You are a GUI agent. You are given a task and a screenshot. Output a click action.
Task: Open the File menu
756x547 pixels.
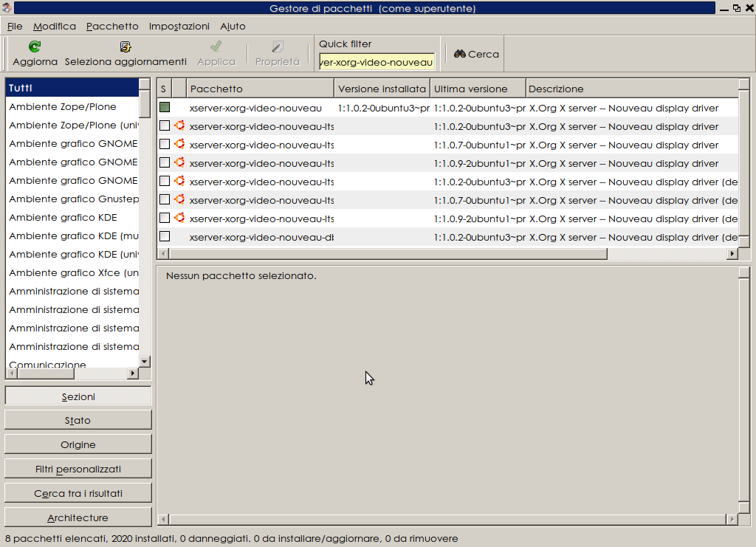pos(15,26)
